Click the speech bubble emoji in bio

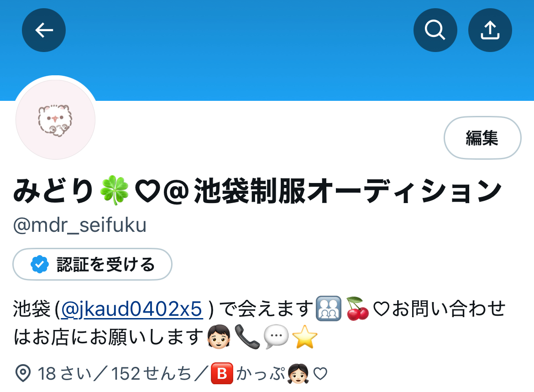(x=276, y=337)
